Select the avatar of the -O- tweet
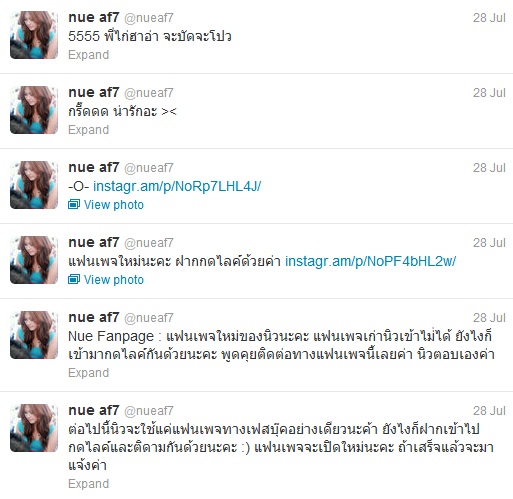 click(x=34, y=185)
